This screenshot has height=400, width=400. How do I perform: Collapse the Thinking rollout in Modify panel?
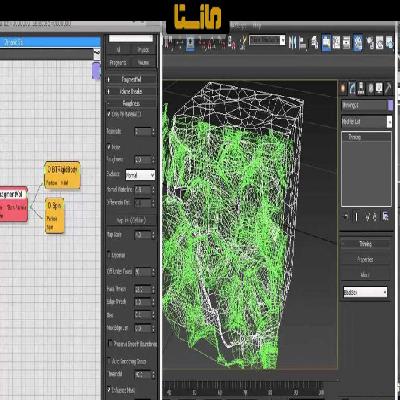365,244
